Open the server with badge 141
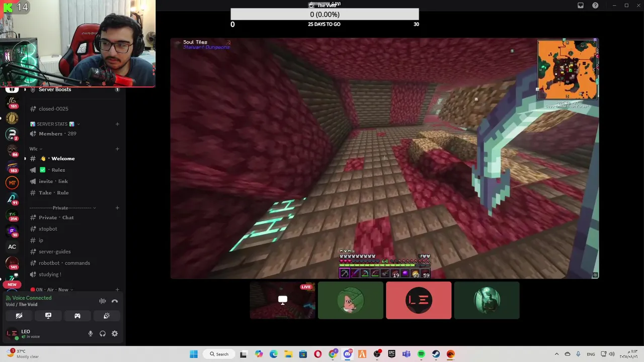This screenshot has height=362, width=644. tap(12, 263)
